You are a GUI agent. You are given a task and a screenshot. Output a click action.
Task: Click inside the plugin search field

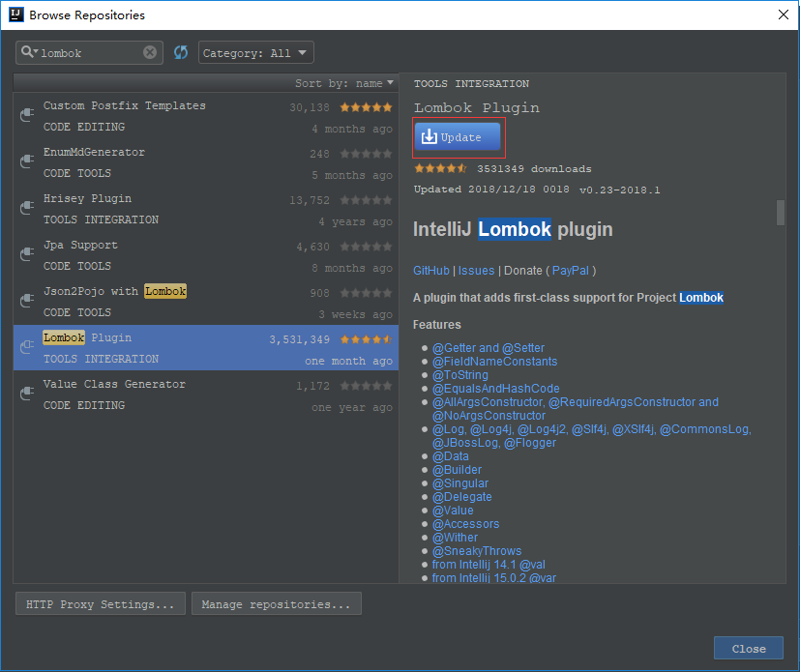point(92,52)
